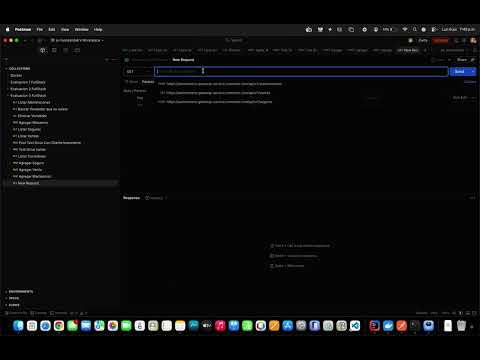Open Messages from the dock

point(72,326)
